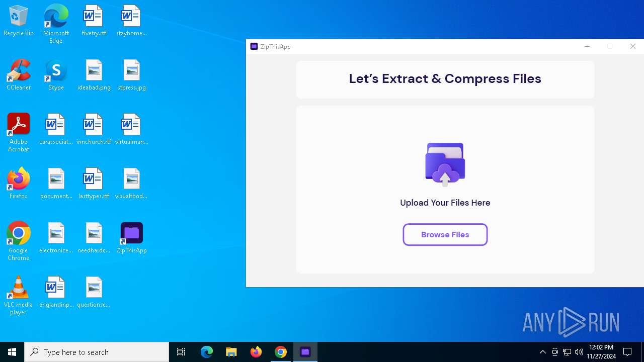Viewport: 644px width, 362px height.
Task: Select the stayhome document icon
Action: pyautogui.click(x=131, y=21)
